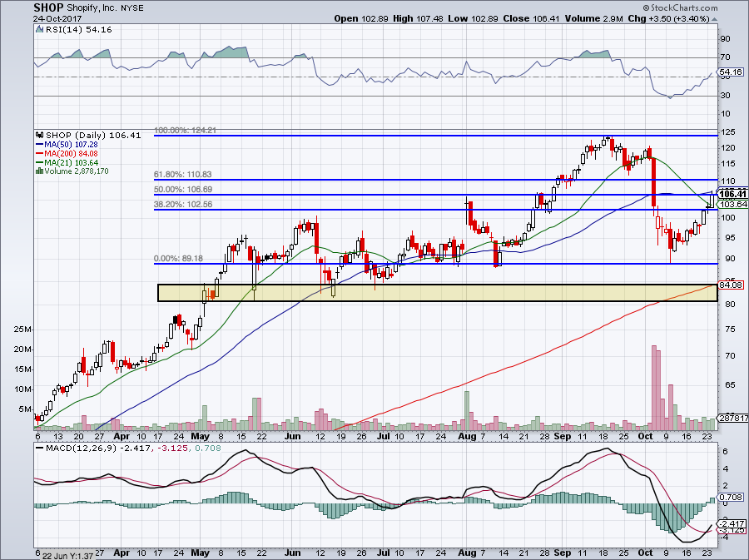
Task: Click the green MA(21) legend line marker
Action: 40,163
